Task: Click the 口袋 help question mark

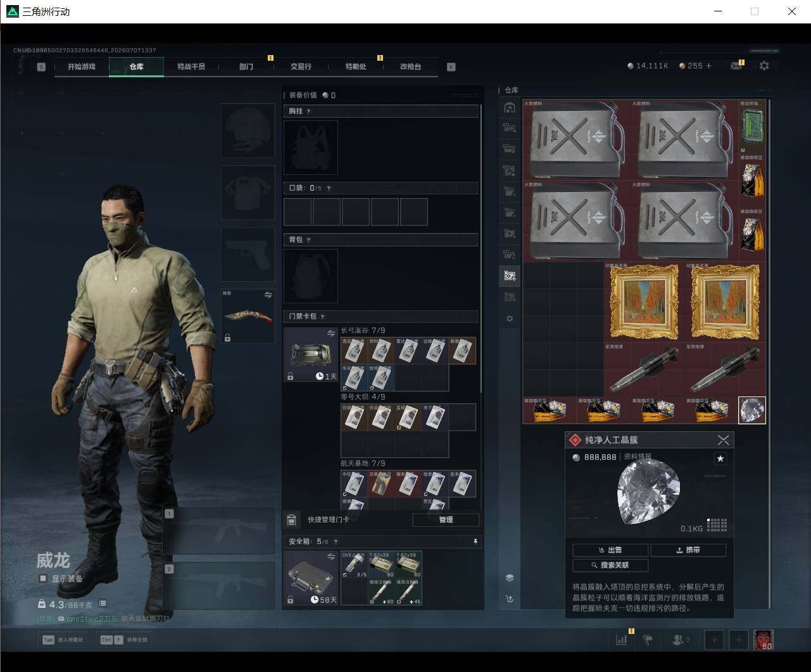Action: pyautogui.click(x=329, y=188)
